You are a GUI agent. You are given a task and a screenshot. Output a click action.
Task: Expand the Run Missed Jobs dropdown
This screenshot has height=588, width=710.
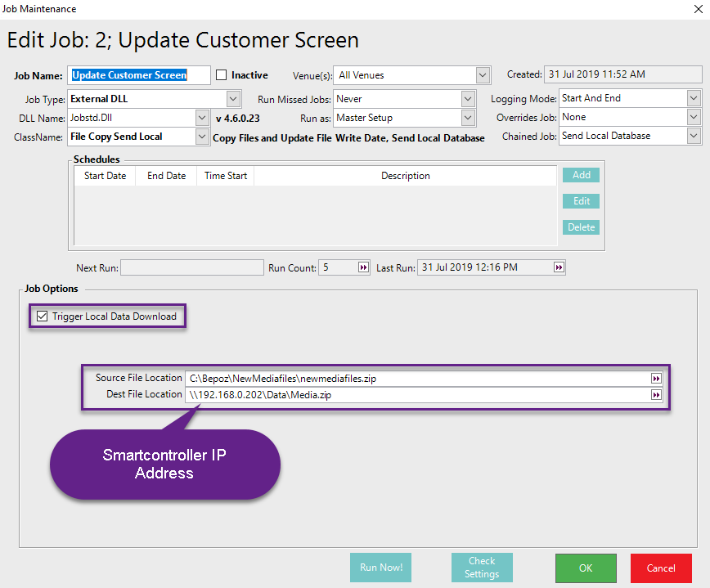(467, 99)
